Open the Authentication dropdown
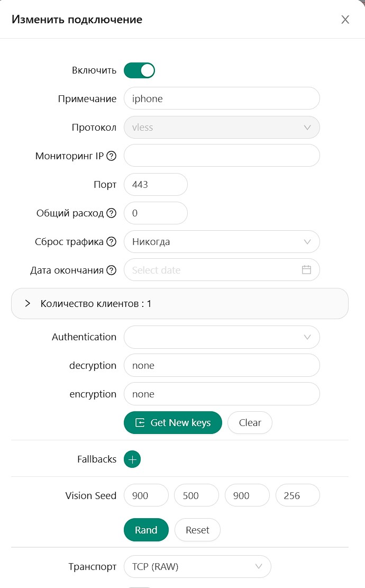The image size is (365, 588). [222, 337]
